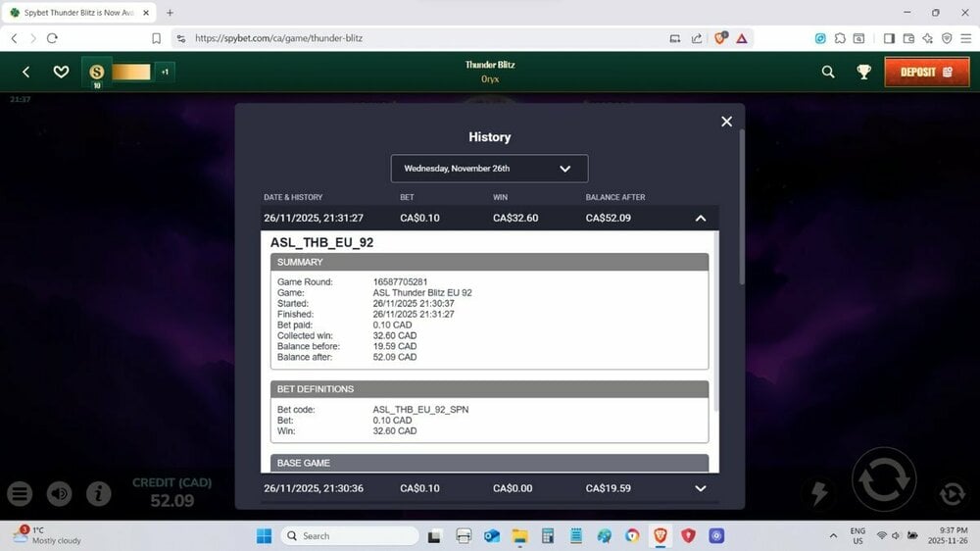Close the History dialog
980x551 pixels.
point(726,122)
